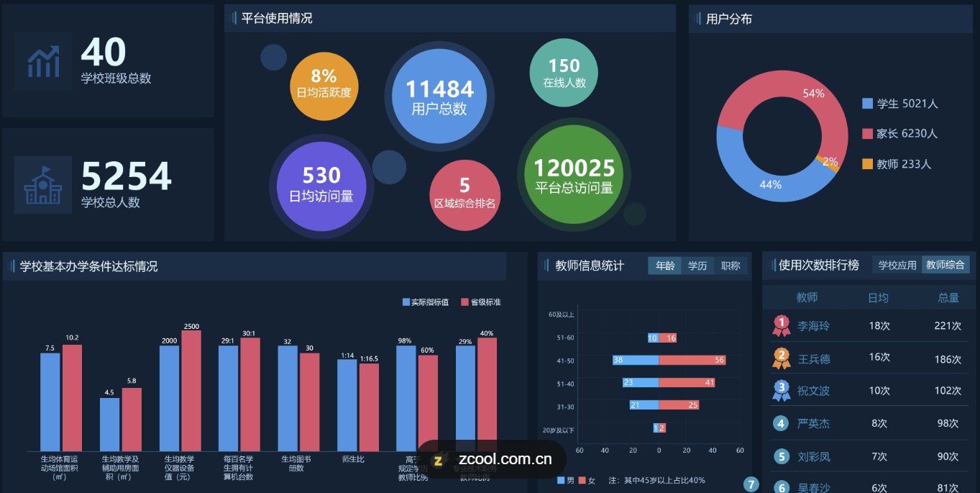The image size is (980, 493).
Task: Click teacher name 刘彩凤
Action: tap(813, 456)
